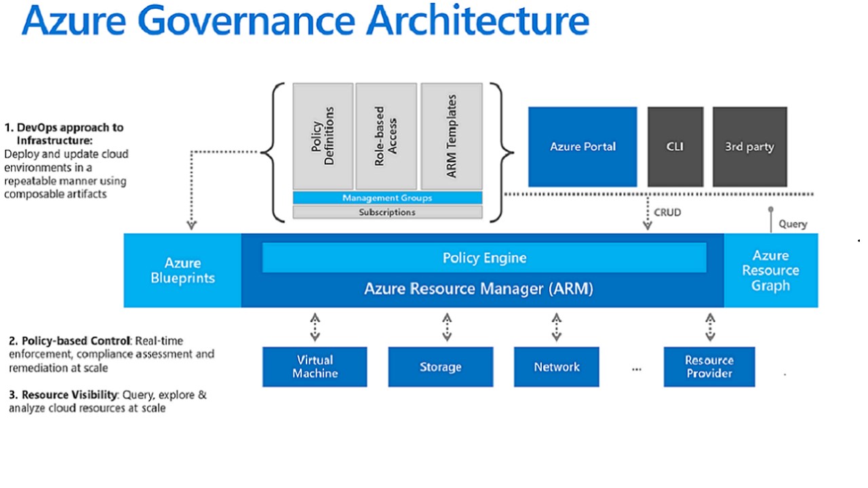Click the Query label
Screen dimensions: 868x488
793,224
